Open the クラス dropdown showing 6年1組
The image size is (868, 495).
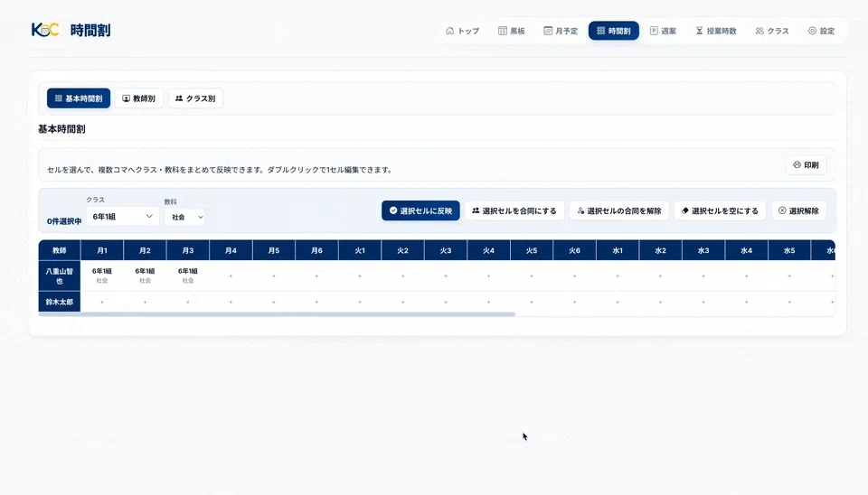(122, 216)
